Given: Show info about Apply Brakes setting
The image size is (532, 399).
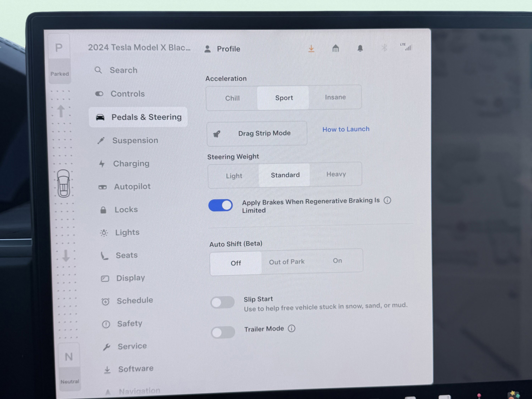Looking at the screenshot, I should click(x=387, y=200).
